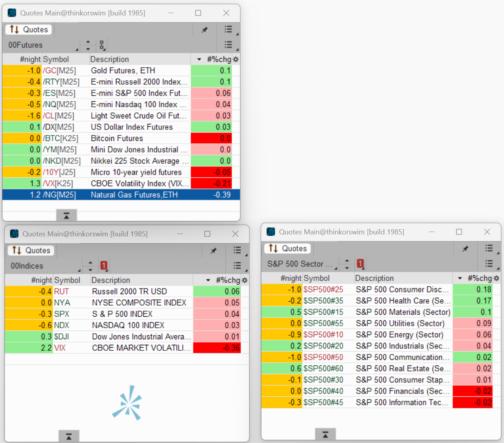This screenshot has width=504, height=443.
Task: Pin the S&P 500 Sector quotes window
Action: point(465,249)
